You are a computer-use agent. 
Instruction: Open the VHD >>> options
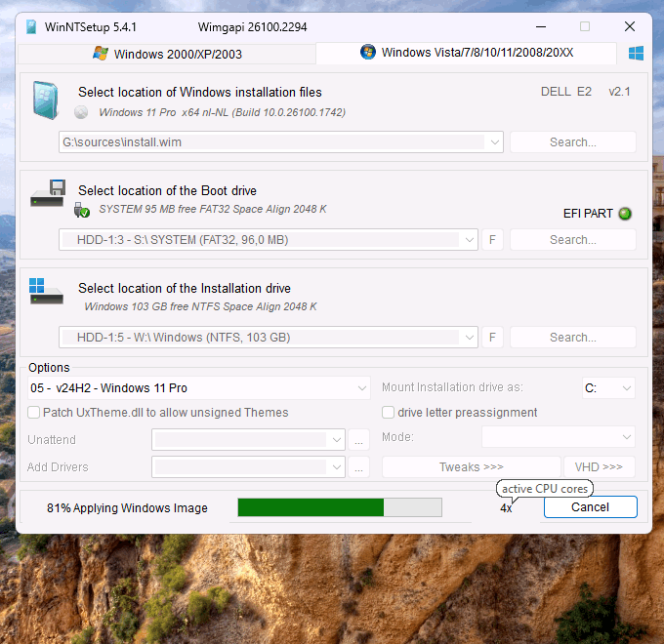pyautogui.click(x=599, y=466)
